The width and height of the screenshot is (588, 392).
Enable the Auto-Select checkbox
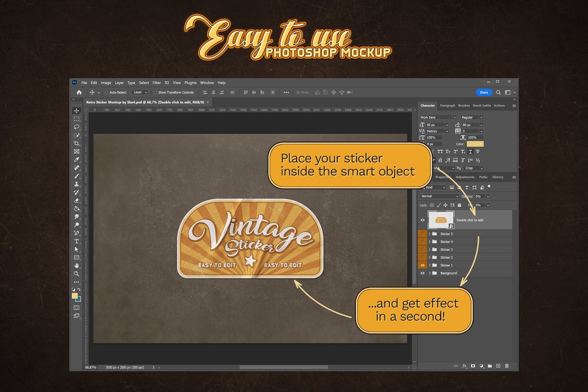click(x=106, y=92)
